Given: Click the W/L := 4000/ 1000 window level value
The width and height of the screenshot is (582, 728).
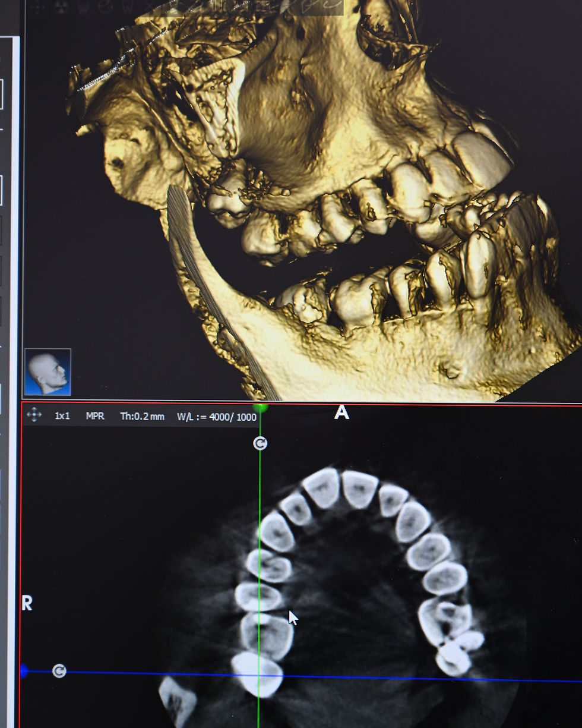Looking at the screenshot, I should 217,417.
